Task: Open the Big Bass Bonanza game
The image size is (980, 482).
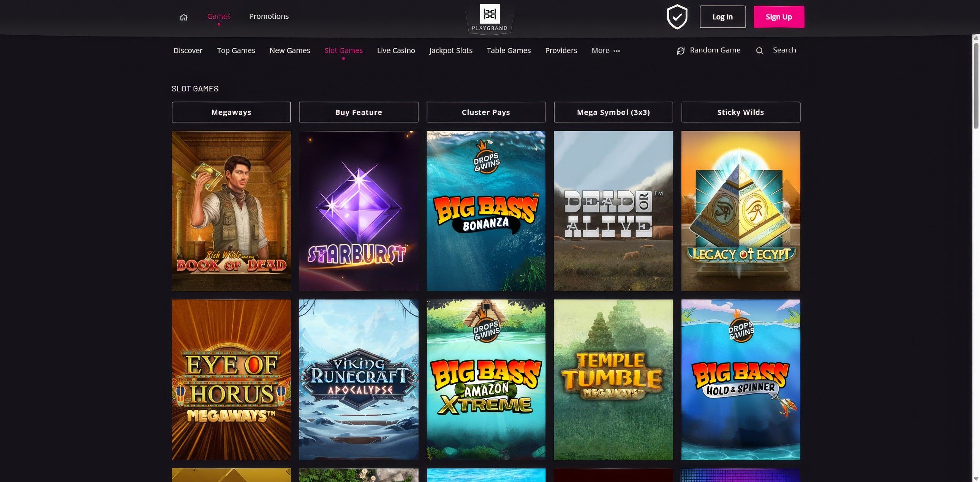Action: coord(486,211)
